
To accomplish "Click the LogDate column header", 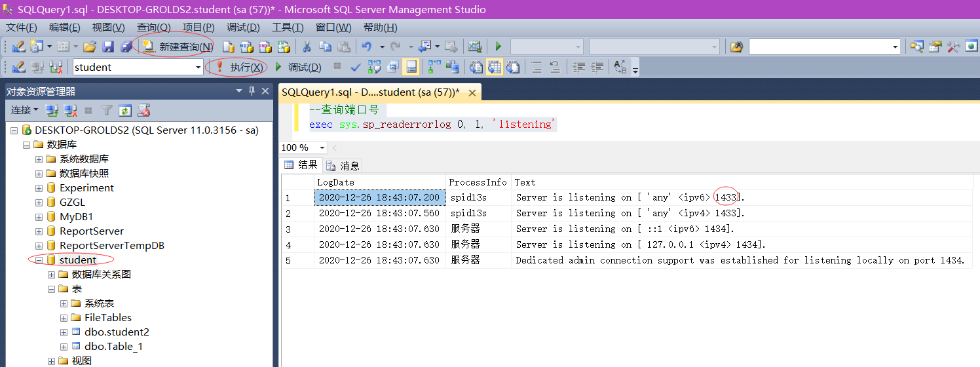I will [x=379, y=182].
